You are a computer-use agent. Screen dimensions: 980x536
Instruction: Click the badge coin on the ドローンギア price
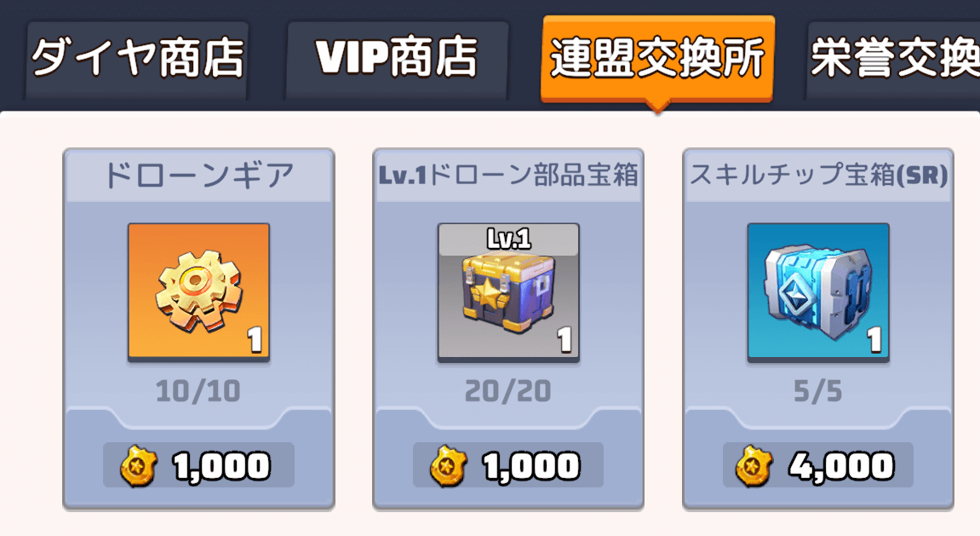[138, 466]
